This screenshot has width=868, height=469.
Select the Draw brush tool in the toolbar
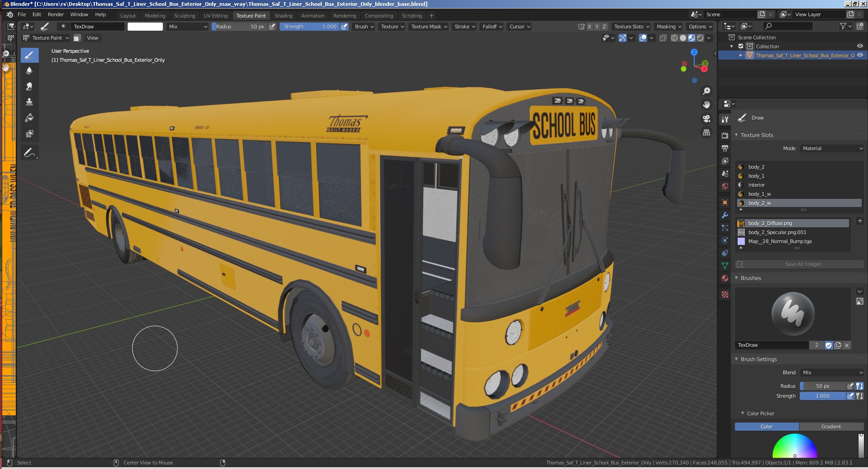[29, 55]
